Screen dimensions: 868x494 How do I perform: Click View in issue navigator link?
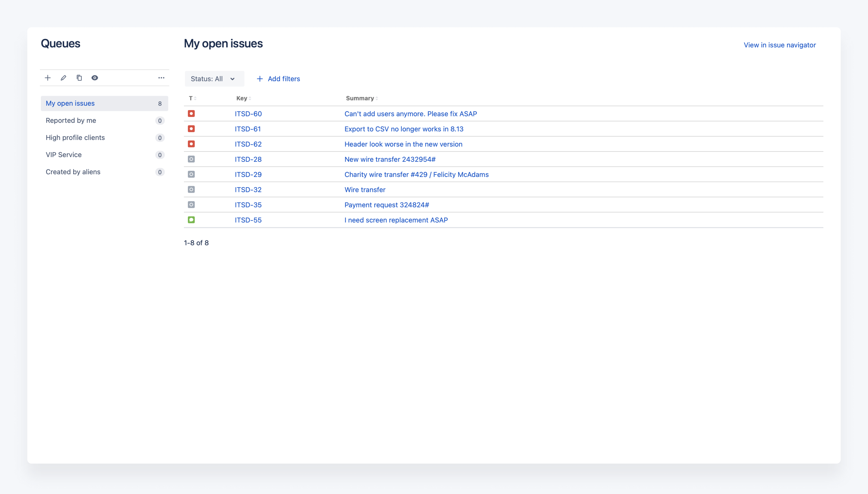coord(780,45)
